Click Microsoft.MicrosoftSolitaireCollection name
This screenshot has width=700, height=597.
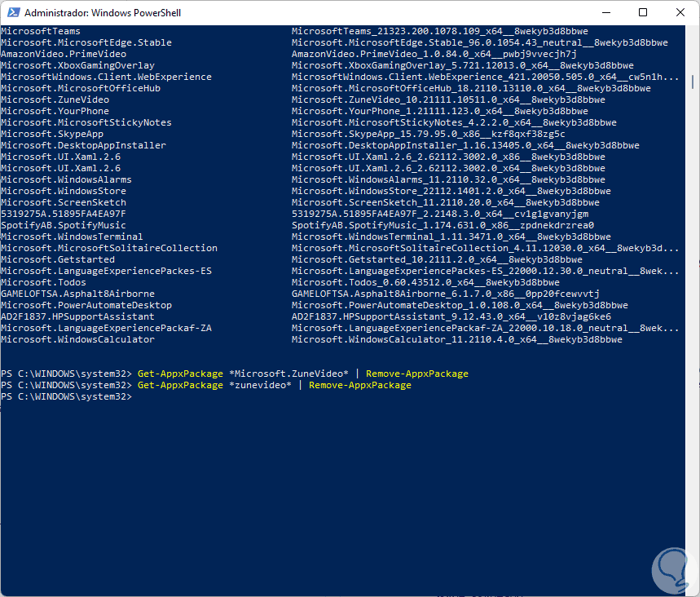(x=109, y=248)
